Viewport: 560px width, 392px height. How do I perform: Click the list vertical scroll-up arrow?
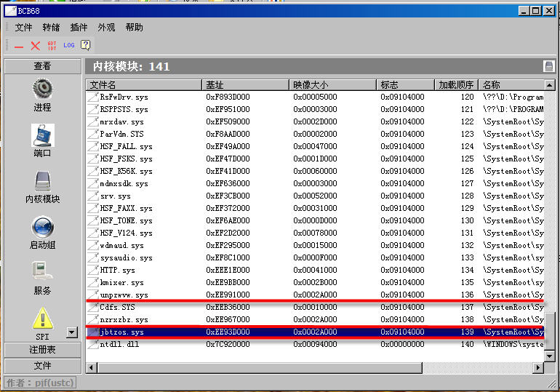tap(549, 85)
